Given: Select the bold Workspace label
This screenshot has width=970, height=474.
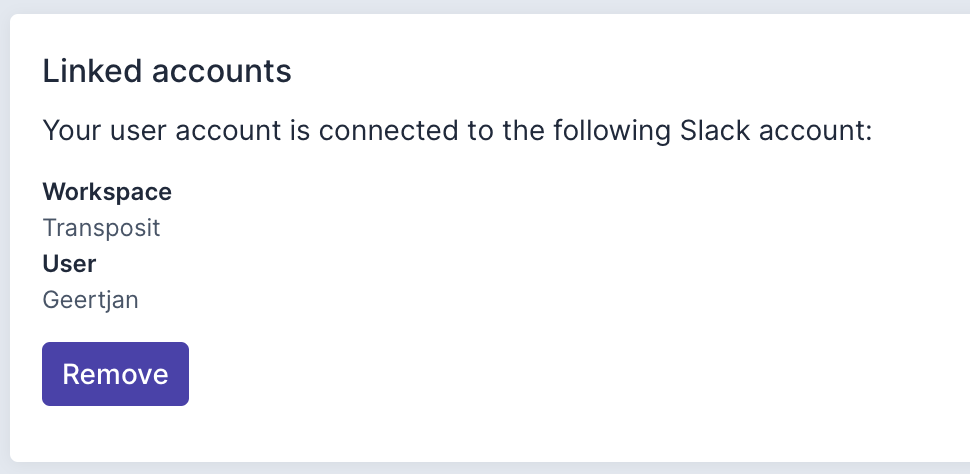Looking at the screenshot, I should click(107, 191).
